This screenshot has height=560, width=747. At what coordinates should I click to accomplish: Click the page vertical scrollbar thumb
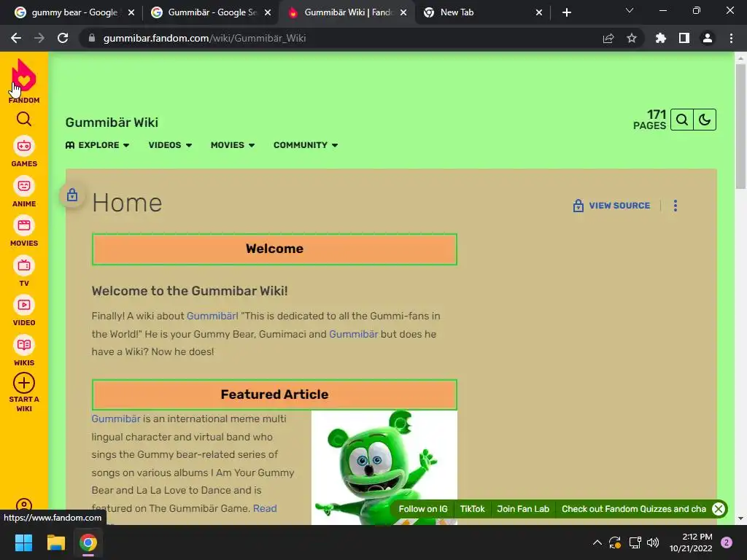pyautogui.click(x=740, y=126)
